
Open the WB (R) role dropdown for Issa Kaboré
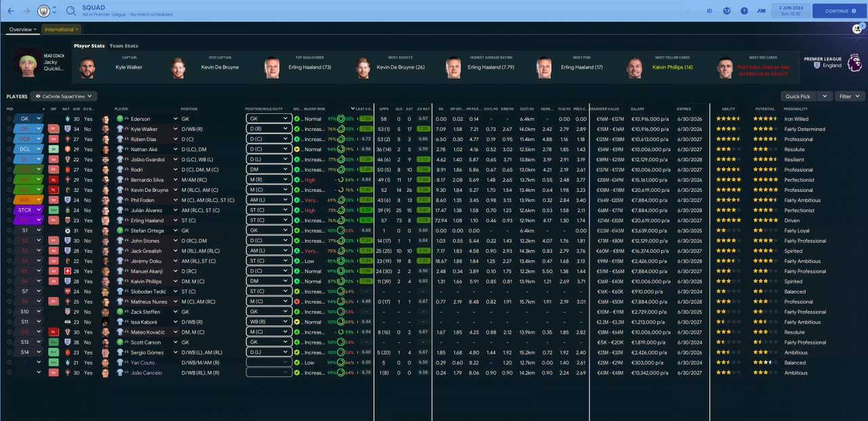(x=269, y=322)
